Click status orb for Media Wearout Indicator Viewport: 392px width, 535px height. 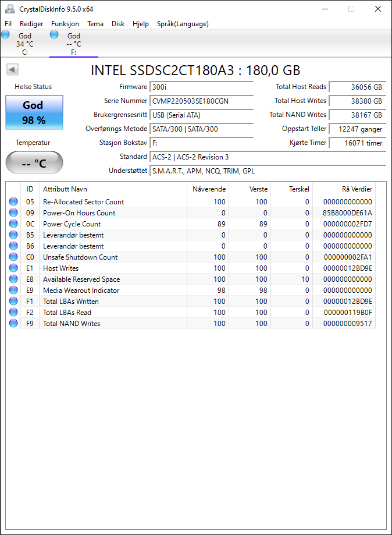[x=13, y=290]
